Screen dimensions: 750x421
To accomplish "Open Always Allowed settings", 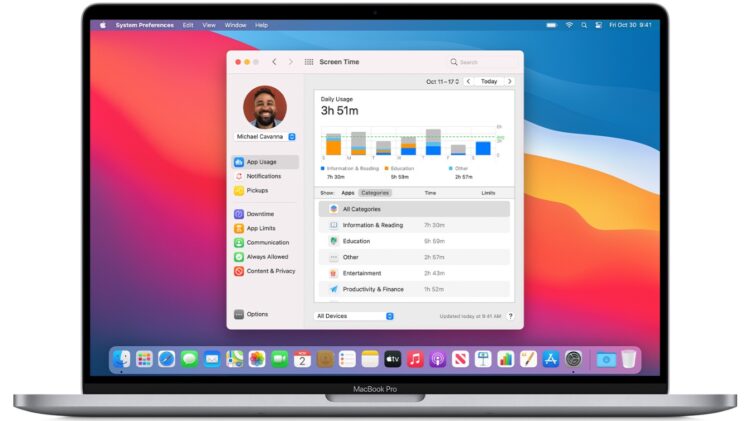I will tap(266, 257).
